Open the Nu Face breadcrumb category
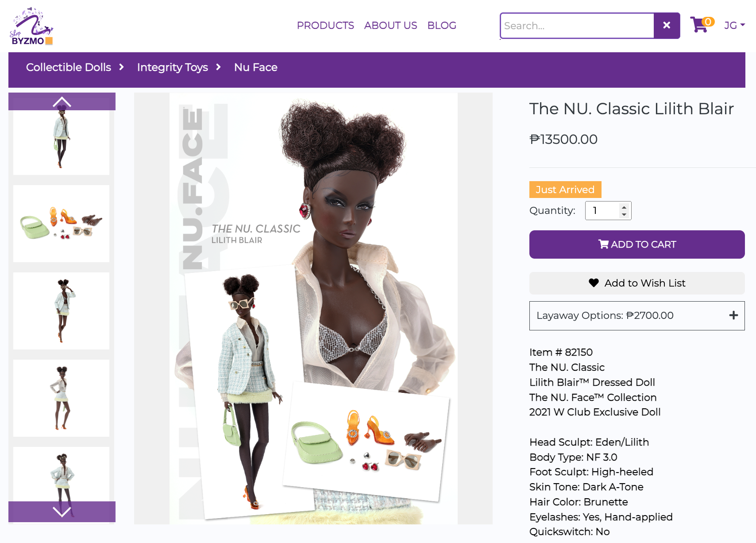This screenshot has width=756, height=543. pyautogui.click(x=256, y=67)
